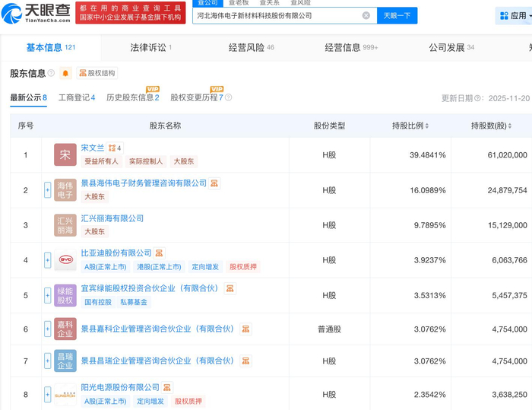The height and width of the screenshot is (410, 532).
Task: Open help icon next to 股权变更历程
Action: tap(228, 98)
